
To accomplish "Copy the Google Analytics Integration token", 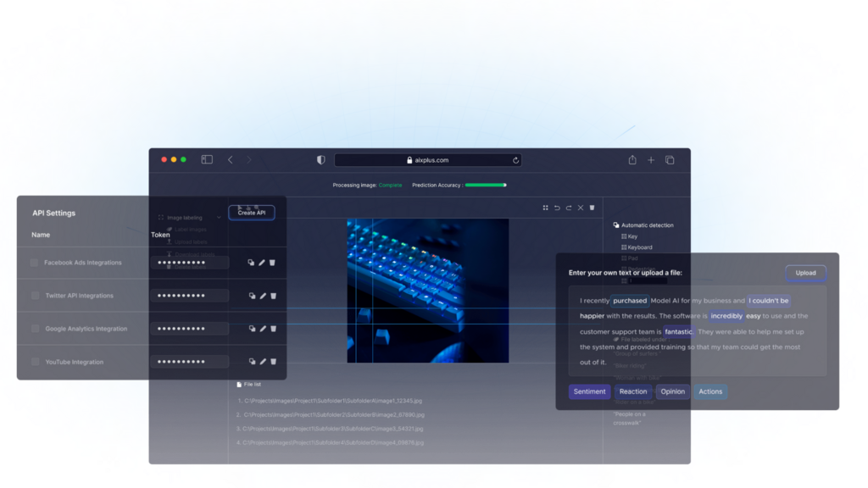I will click(x=252, y=329).
